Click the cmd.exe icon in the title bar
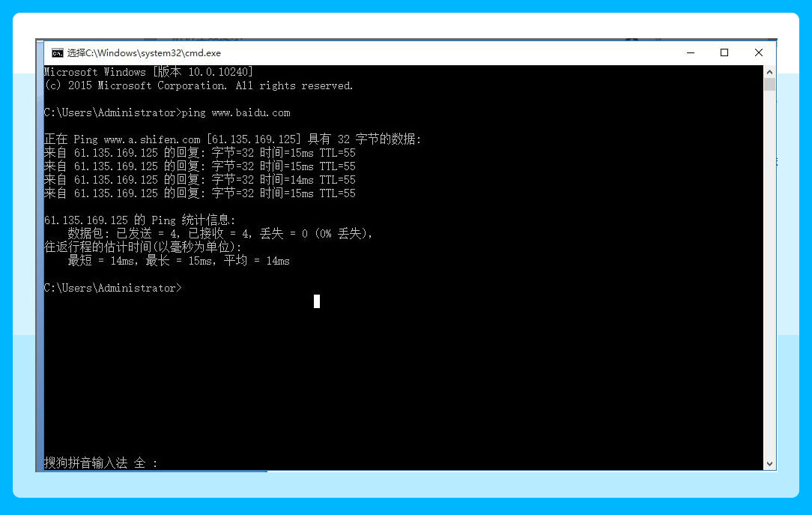Screen dimensions: 812x515 [x=57, y=53]
